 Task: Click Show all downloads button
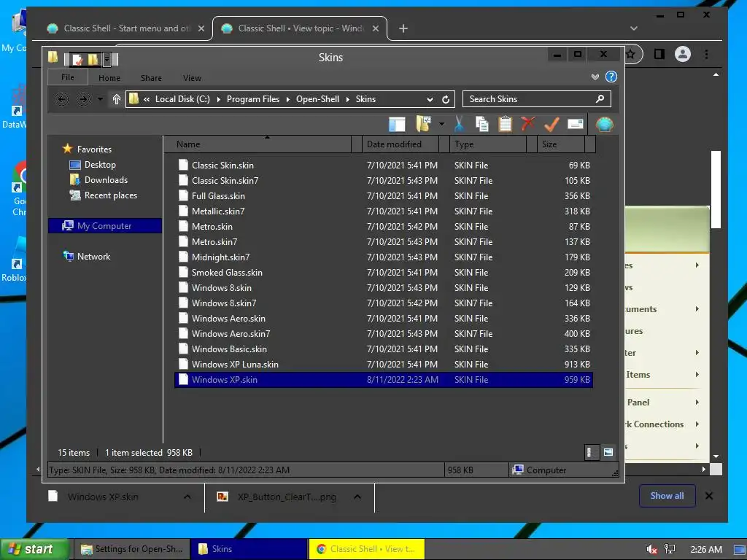pos(667,496)
